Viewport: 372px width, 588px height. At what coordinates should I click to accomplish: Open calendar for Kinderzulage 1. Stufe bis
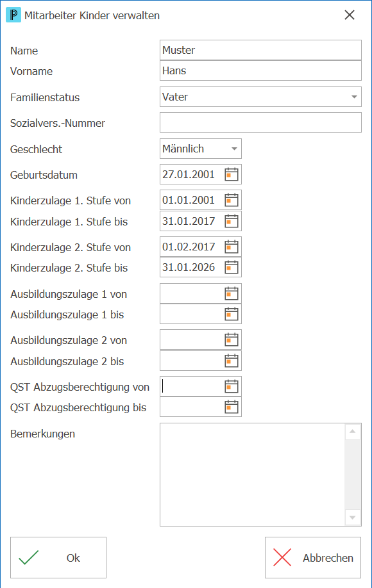point(232,221)
